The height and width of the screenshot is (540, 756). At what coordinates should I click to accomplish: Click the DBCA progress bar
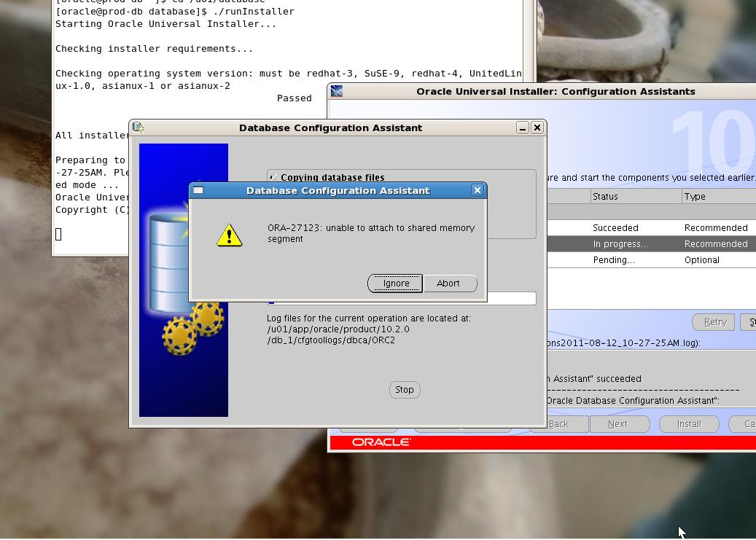[402, 299]
